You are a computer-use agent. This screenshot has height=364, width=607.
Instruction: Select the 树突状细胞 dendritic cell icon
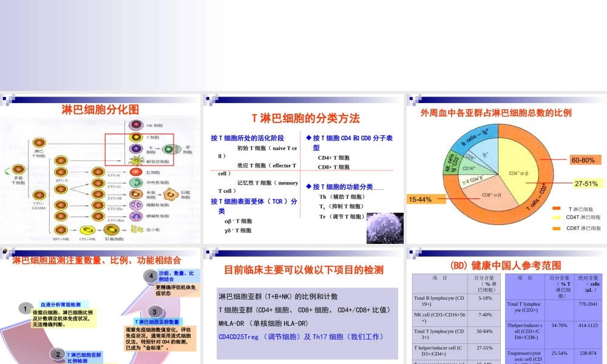pyautogui.click(x=136, y=161)
